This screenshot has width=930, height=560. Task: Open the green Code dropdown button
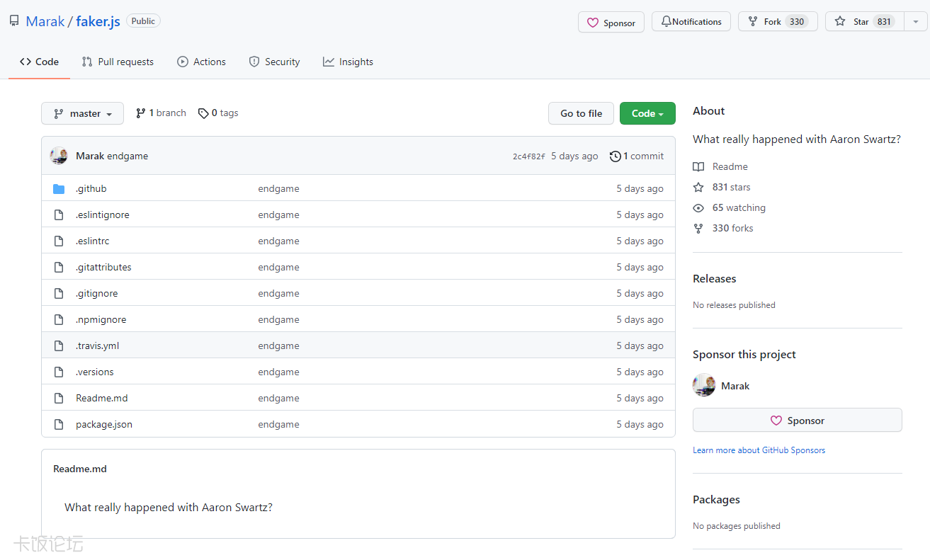pyautogui.click(x=647, y=113)
